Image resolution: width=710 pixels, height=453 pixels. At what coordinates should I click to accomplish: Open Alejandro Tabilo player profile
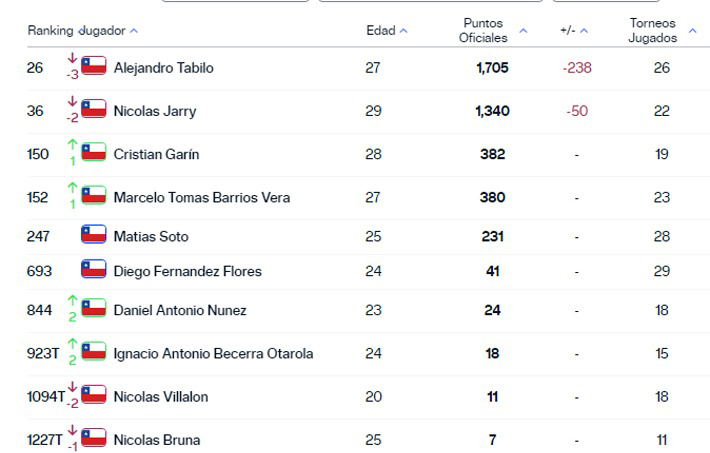coord(163,68)
